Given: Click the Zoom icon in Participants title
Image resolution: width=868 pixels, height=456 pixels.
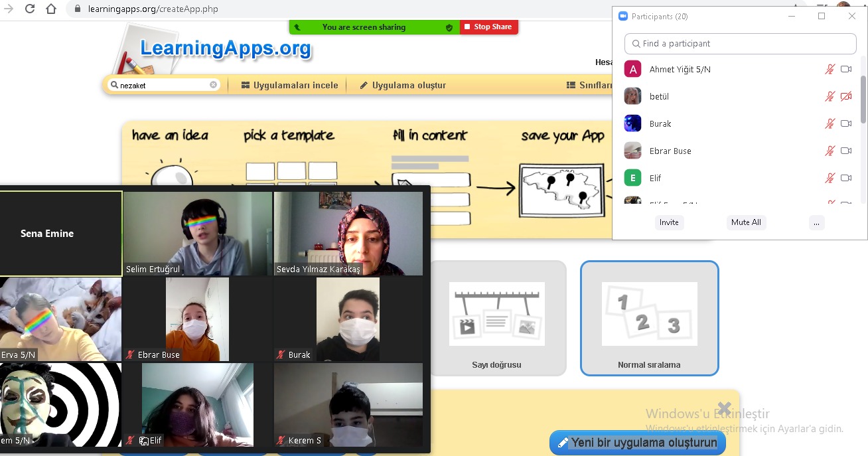Looking at the screenshot, I should [x=623, y=16].
